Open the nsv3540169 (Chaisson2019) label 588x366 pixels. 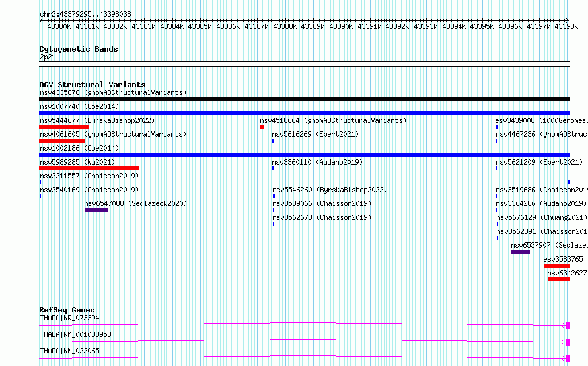(89, 190)
